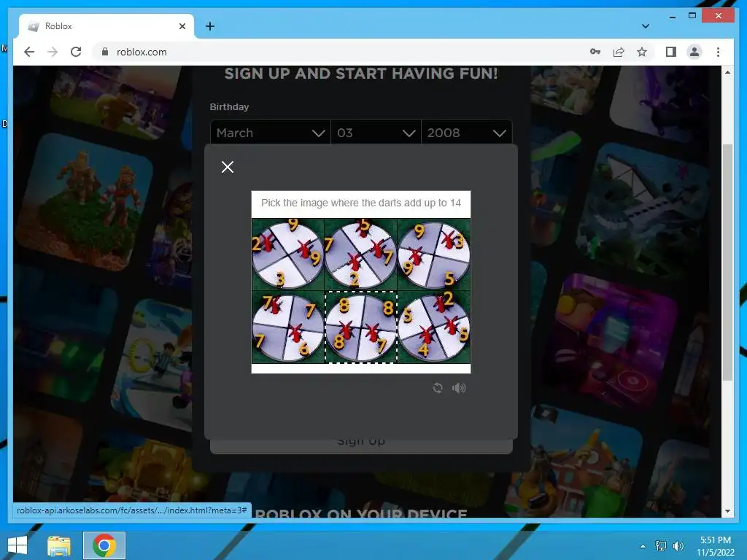The image size is (747, 560).
Task: Reload the Roblox page
Action: pyautogui.click(x=76, y=52)
